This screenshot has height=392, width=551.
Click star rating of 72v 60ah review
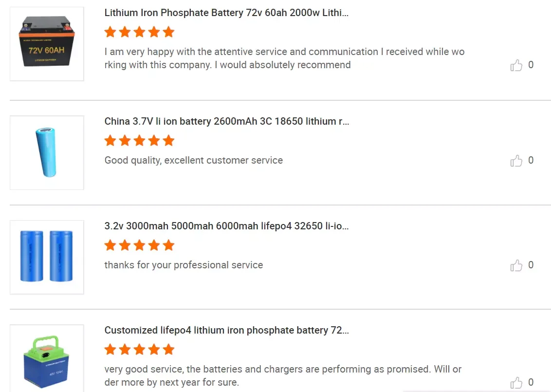click(x=139, y=33)
